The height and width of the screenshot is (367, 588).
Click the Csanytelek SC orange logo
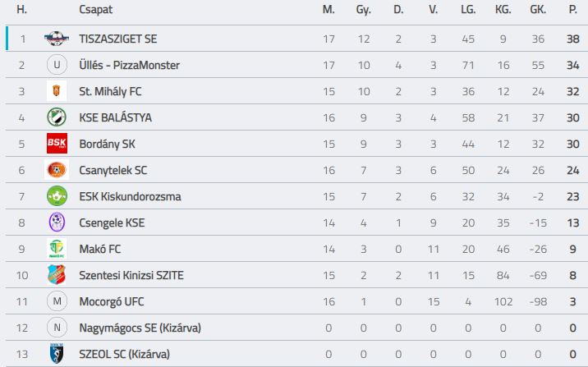coord(57,170)
